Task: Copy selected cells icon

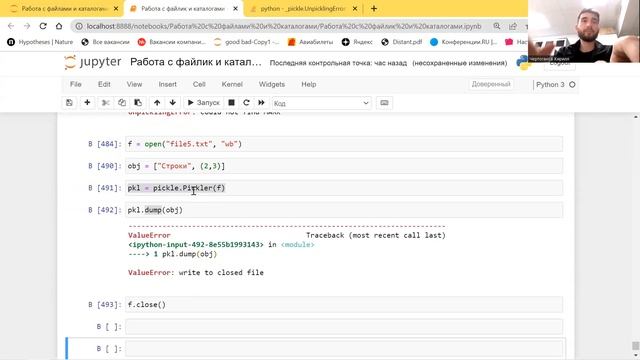Action: (122, 103)
